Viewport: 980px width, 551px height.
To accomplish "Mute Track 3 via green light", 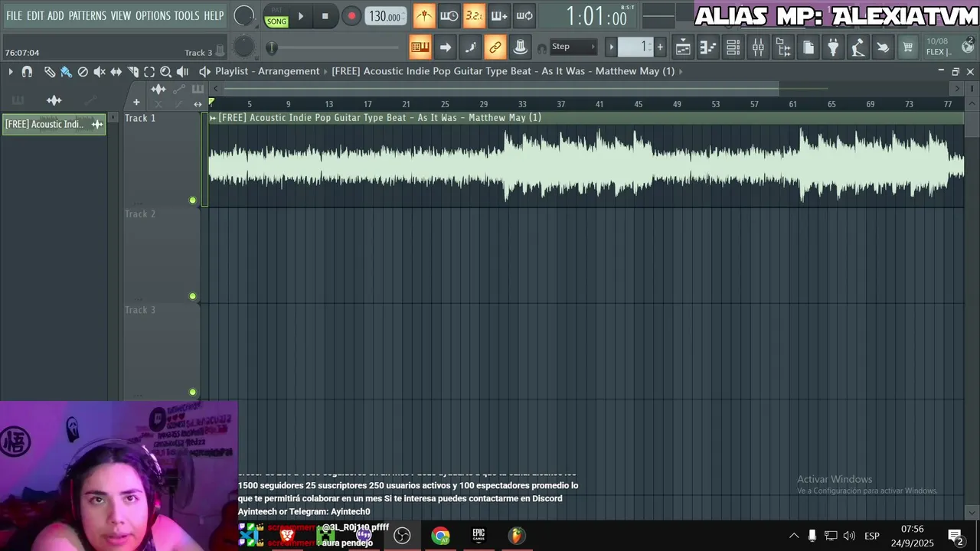I will tap(192, 392).
